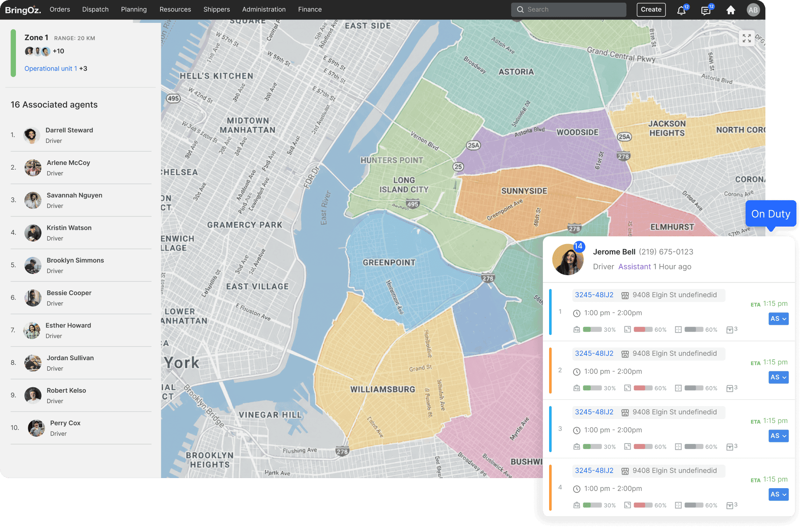The height and width of the screenshot is (532, 805).
Task: Click the Create button
Action: click(651, 10)
